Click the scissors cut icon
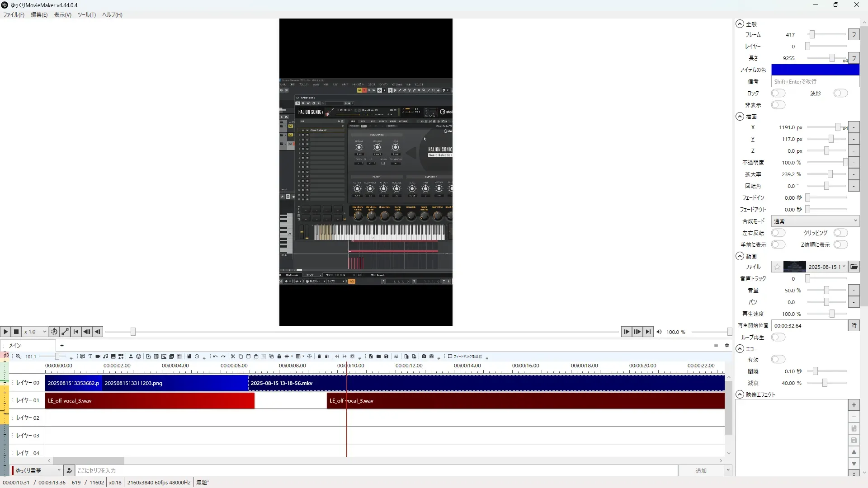This screenshot has width=868, height=488. point(233,357)
